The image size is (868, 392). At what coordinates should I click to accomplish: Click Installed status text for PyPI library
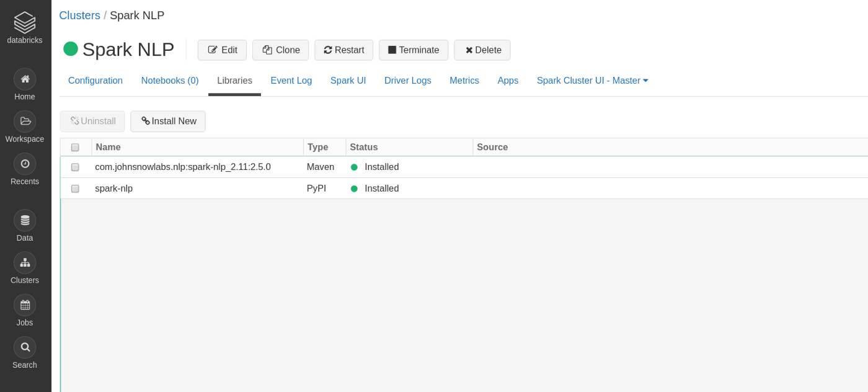pos(382,189)
